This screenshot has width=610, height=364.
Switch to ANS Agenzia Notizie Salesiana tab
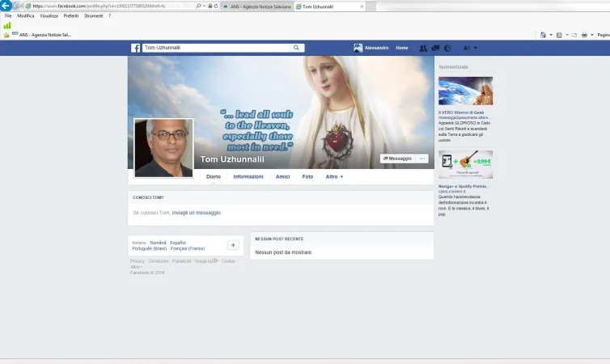coord(259,6)
